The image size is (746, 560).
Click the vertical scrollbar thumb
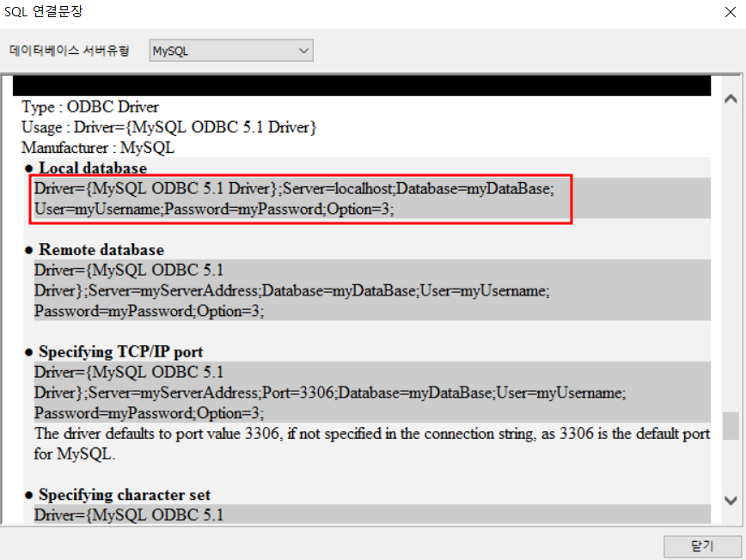(x=731, y=426)
